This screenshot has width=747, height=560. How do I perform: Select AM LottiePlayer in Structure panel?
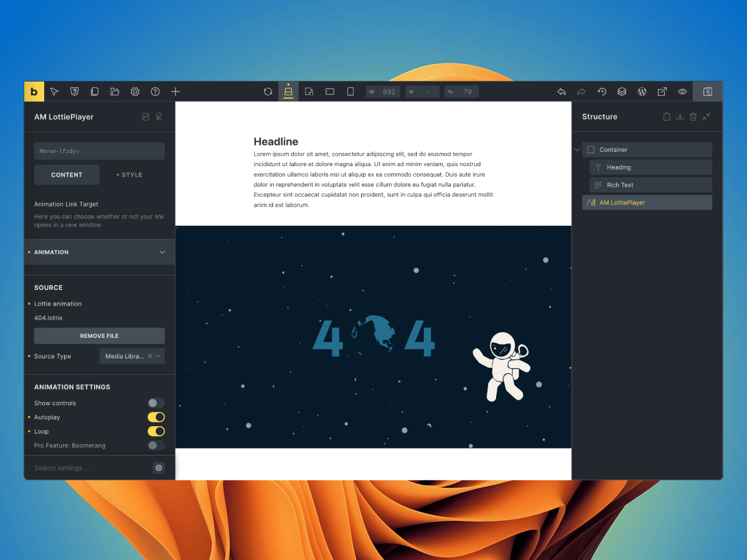pos(647,202)
